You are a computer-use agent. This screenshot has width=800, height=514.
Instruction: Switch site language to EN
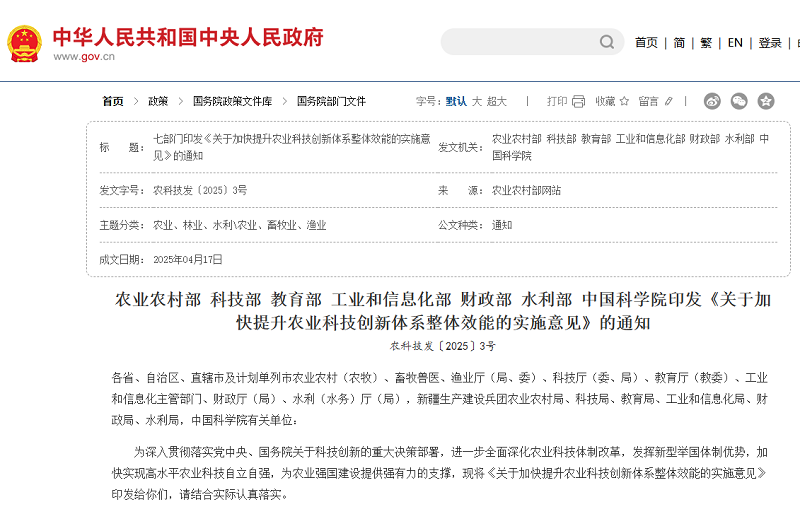click(x=735, y=43)
